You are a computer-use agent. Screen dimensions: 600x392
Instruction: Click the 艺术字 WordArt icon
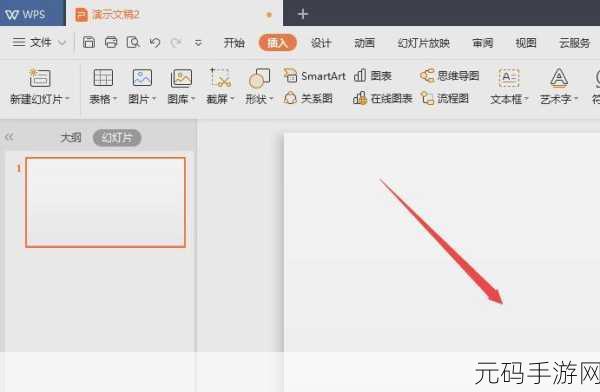point(559,78)
